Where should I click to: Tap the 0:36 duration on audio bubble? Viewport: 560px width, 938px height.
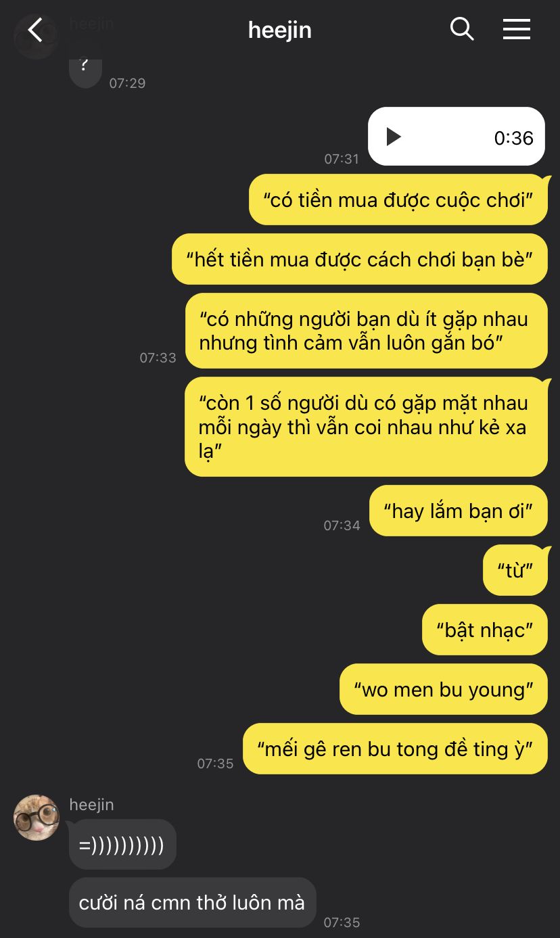[x=513, y=137]
